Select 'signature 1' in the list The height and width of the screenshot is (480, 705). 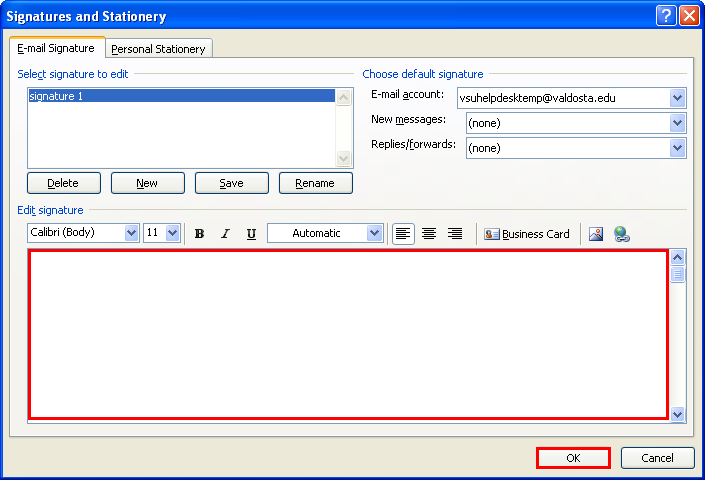click(x=182, y=96)
